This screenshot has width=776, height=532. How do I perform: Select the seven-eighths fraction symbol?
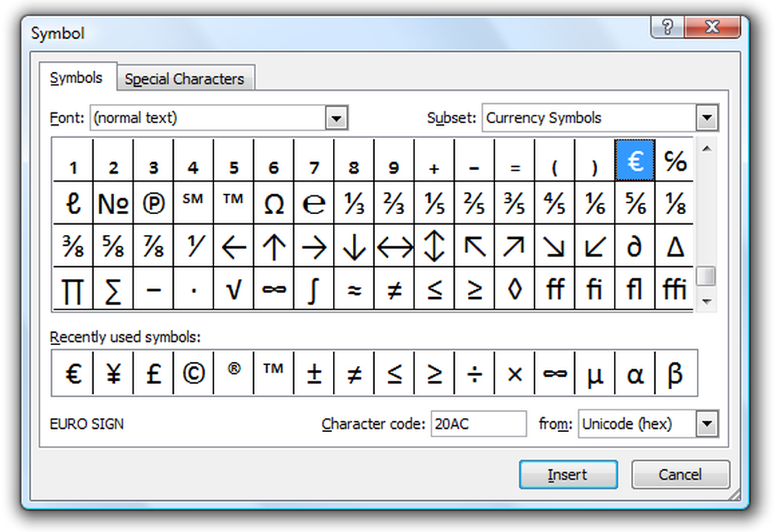[154, 246]
